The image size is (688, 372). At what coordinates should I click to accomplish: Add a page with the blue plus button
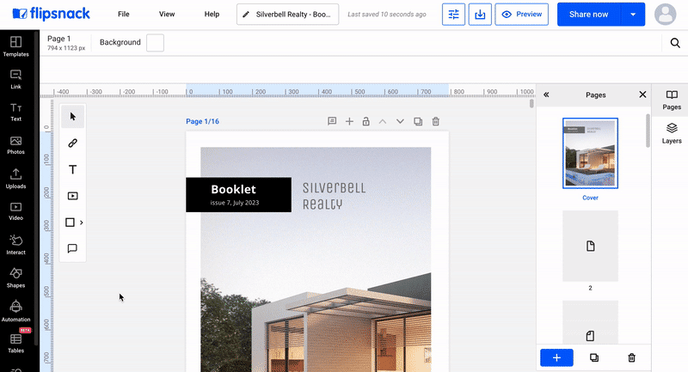pyautogui.click(x=556, y=358)
